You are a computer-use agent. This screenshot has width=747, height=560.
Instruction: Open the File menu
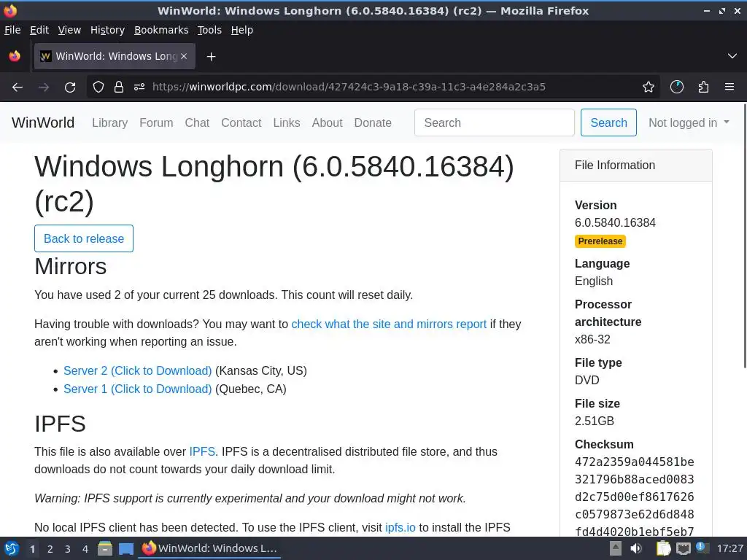pos(12,30)
